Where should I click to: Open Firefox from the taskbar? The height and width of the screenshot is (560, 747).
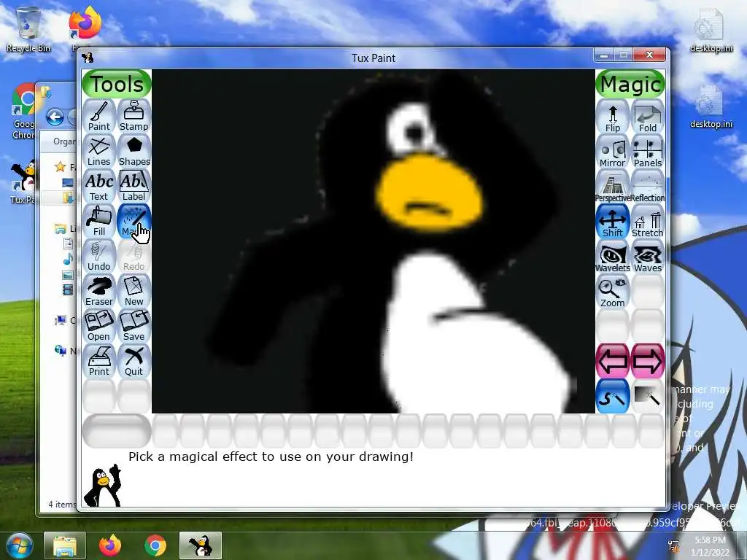pos(110,545)
